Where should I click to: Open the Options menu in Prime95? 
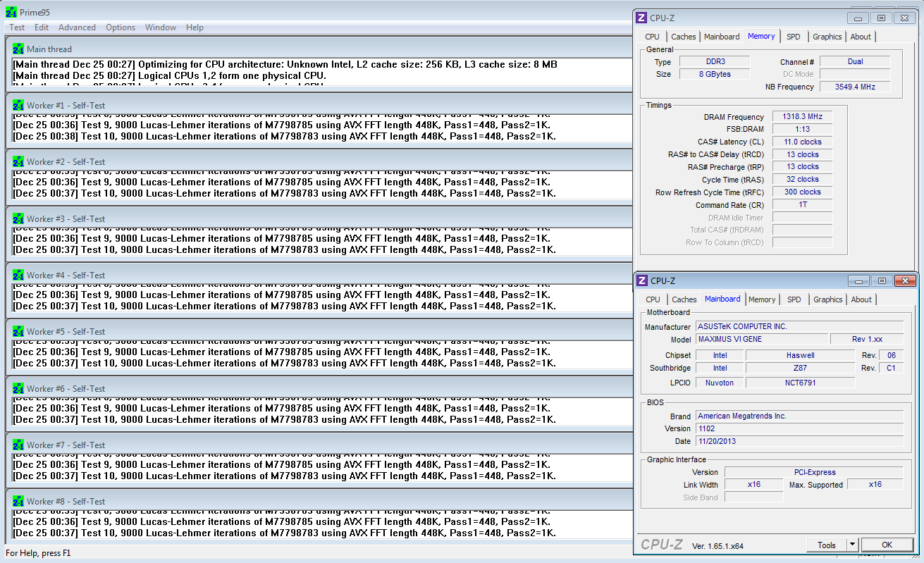(121, 27)
